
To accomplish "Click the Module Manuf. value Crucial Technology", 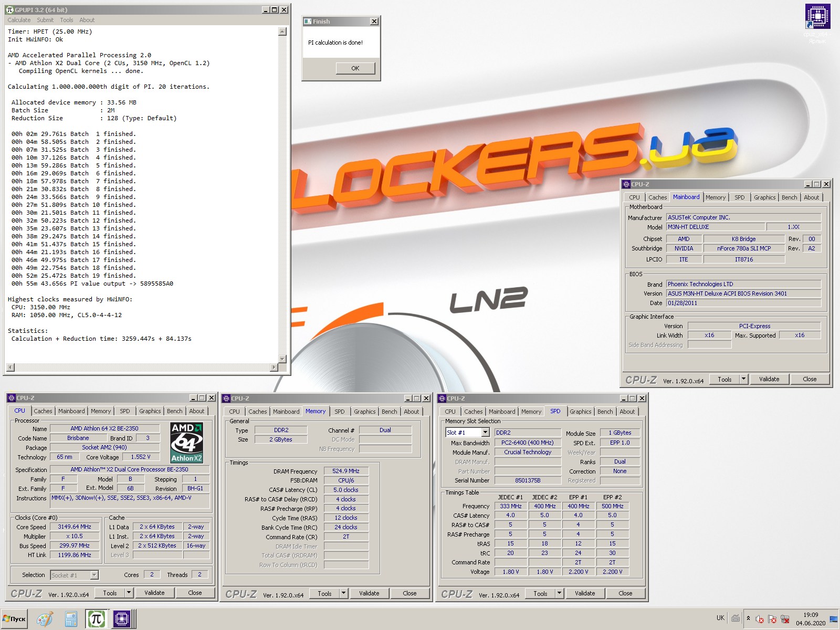I will pyautogui.click(x=528, y=452).
